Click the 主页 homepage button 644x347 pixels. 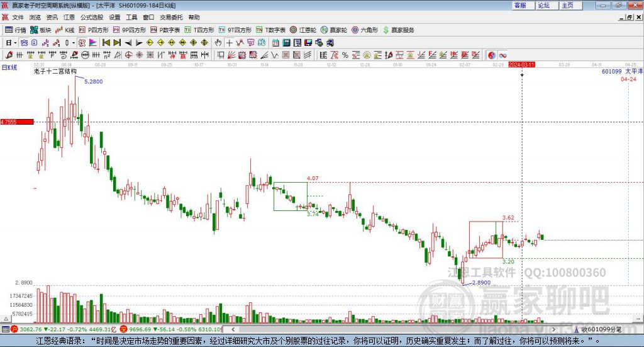[x=571, y=5]
